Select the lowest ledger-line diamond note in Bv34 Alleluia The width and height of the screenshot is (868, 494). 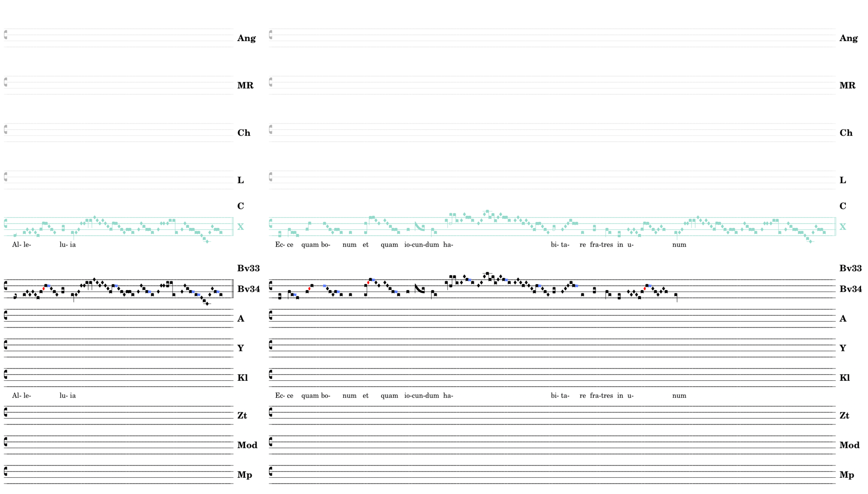(x=207, y=304)
